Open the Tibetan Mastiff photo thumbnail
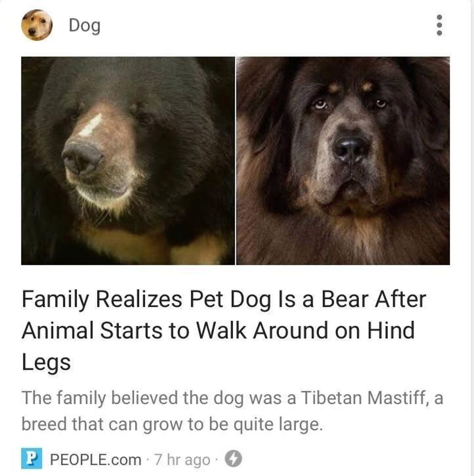 pyautogui.click(x=343, y=161)
